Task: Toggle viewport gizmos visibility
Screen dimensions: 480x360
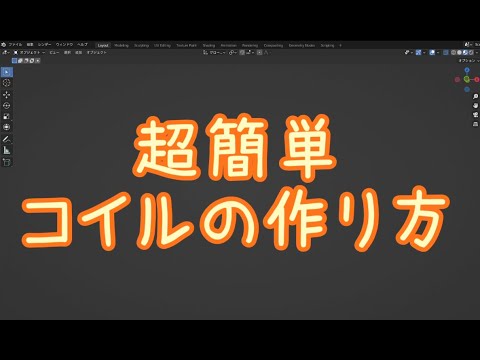Action: [x=418, y=53]
